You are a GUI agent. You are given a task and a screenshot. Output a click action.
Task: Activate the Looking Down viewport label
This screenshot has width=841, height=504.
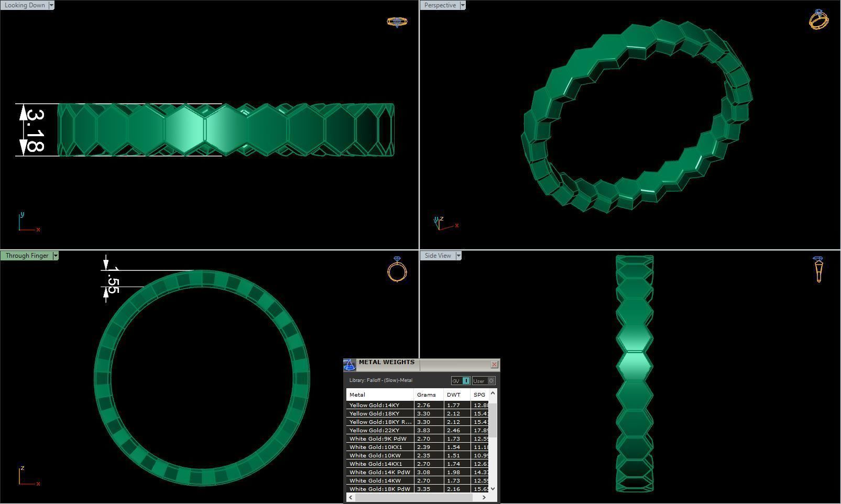(24, 5)
